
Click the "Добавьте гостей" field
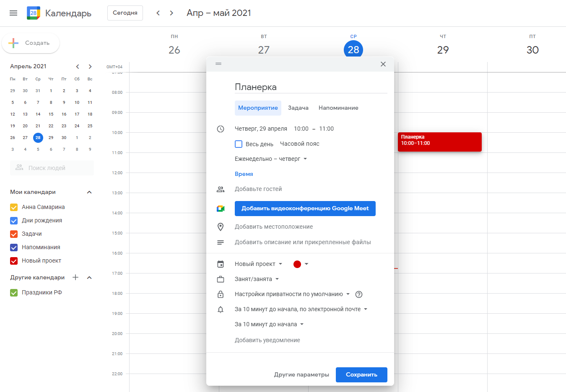258,189
